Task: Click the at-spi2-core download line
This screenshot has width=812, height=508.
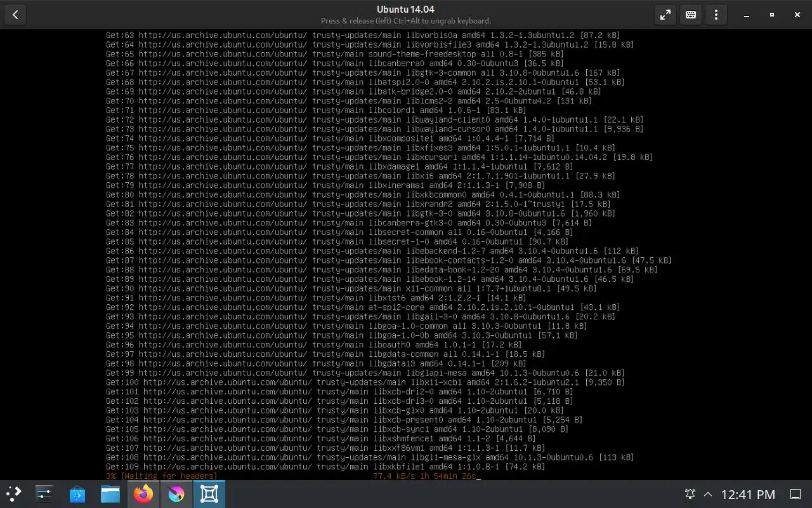Action: pyautogui.click(x=363, y=307)
